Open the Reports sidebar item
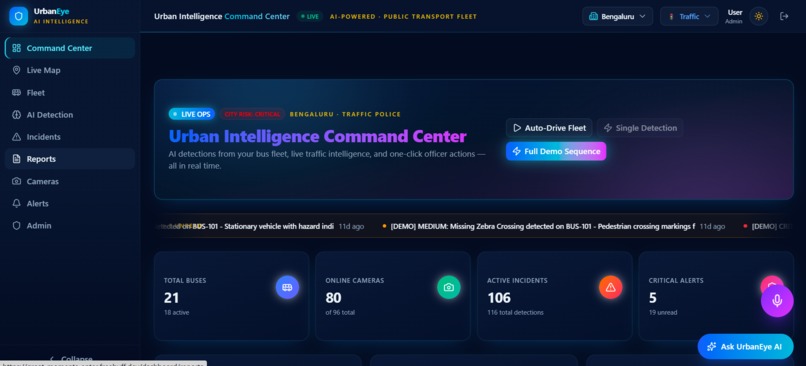806x366 pixels. tap(70, 159)
